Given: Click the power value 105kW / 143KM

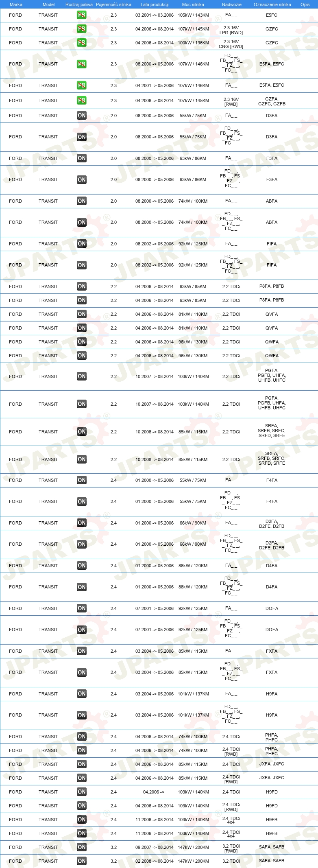Looking at the screenshot, I should [x=194, y=15].
